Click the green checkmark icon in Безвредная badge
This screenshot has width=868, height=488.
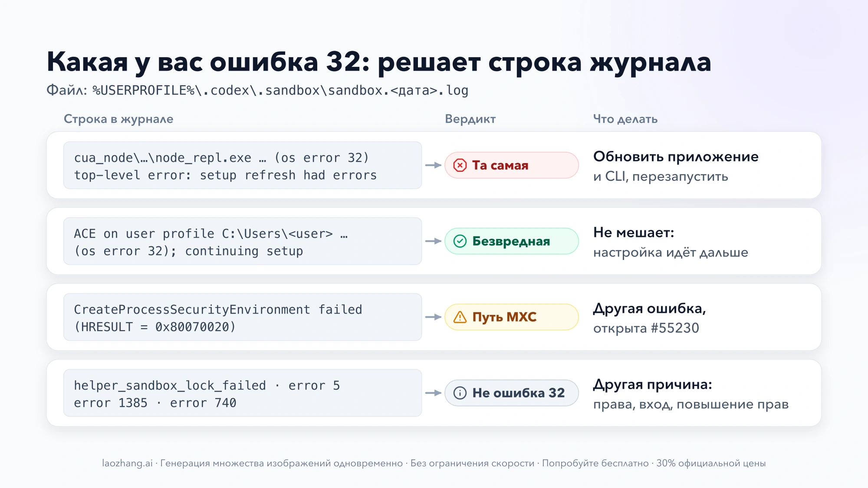[460, 241]
